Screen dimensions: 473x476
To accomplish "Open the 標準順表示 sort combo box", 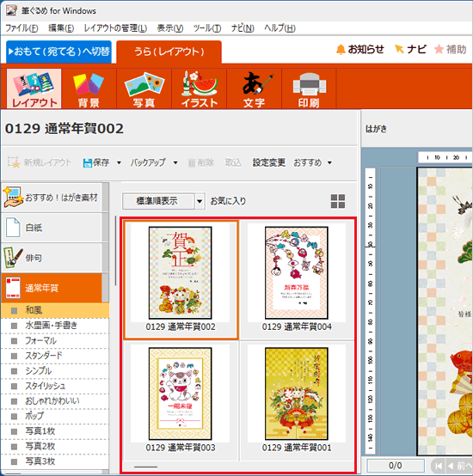I will click(x=163, y=201).
